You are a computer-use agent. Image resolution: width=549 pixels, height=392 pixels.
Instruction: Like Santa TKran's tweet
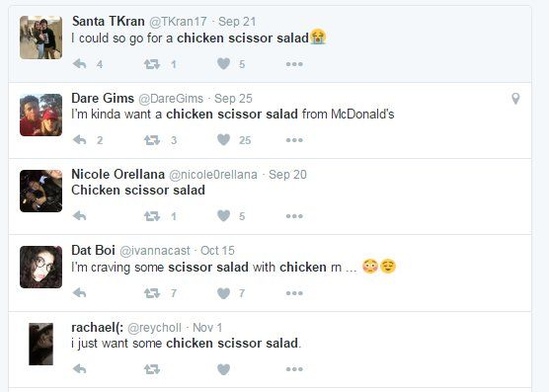tap(223, 64)
